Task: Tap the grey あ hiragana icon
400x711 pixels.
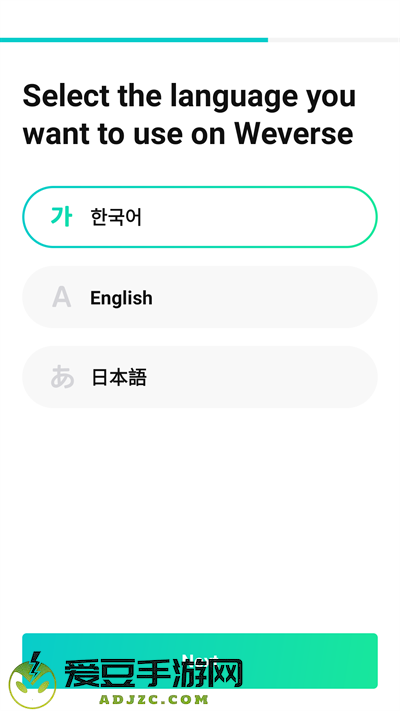Action: [62, 377]
